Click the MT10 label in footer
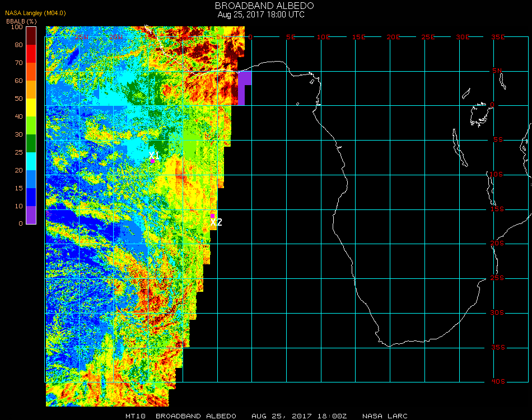The image size is (532, 420). 136,416
